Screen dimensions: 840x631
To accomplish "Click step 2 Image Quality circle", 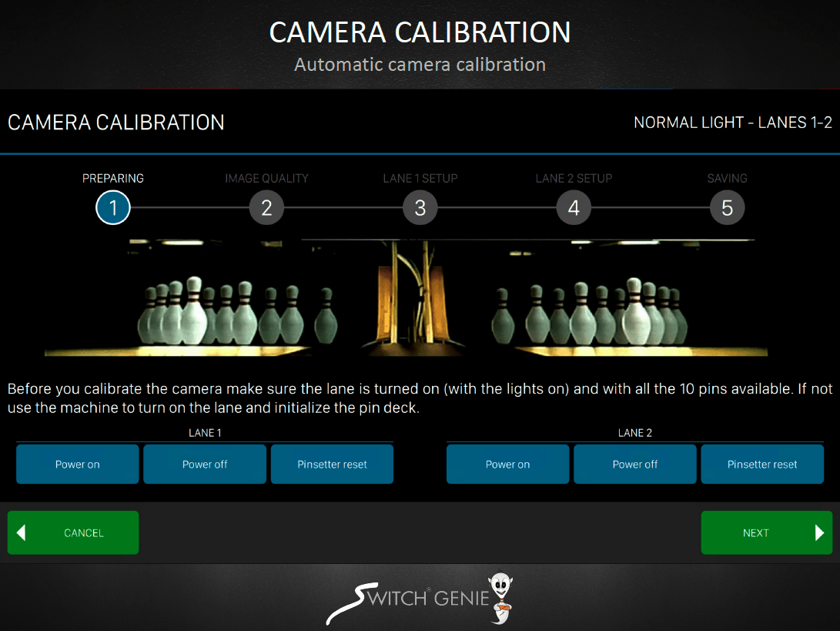I will 266,207.
